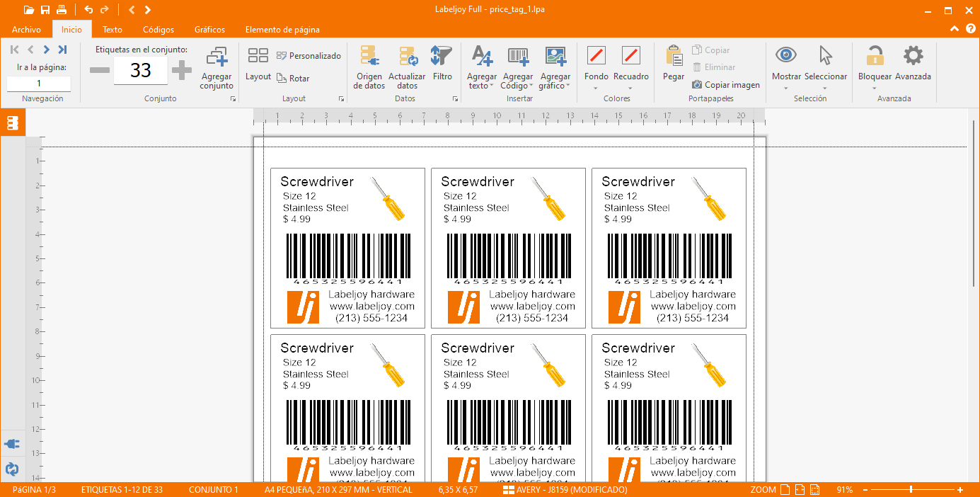Go to first page navigation arrow
Screen dimensions: 980x497
[14, 50]
